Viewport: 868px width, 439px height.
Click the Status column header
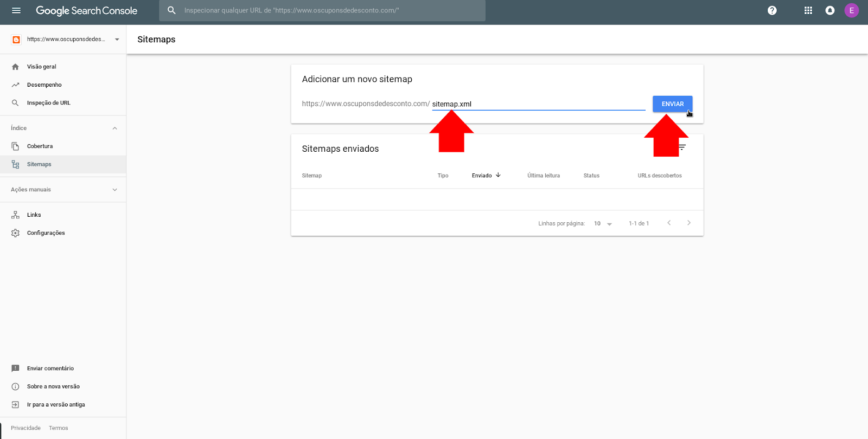click(x=591, y=176)
